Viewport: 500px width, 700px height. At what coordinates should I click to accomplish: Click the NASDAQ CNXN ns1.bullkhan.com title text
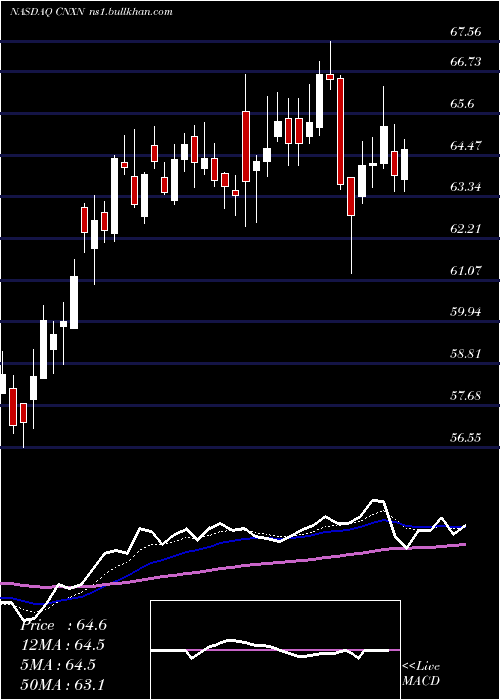click(91, 12)
